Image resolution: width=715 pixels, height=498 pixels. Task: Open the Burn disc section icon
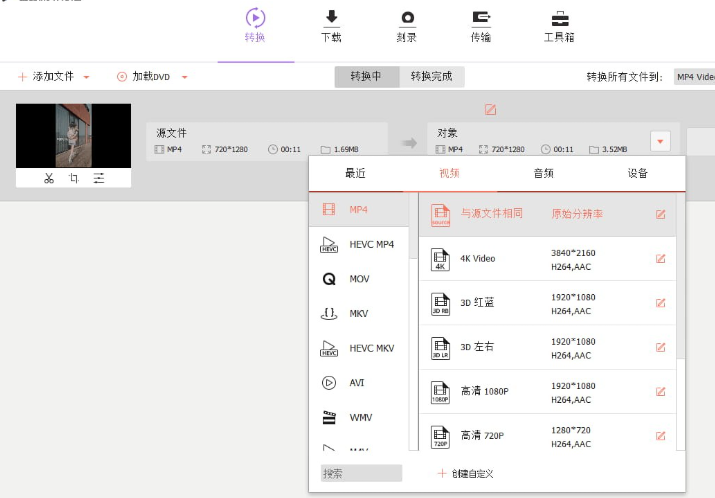pos(407,18)
